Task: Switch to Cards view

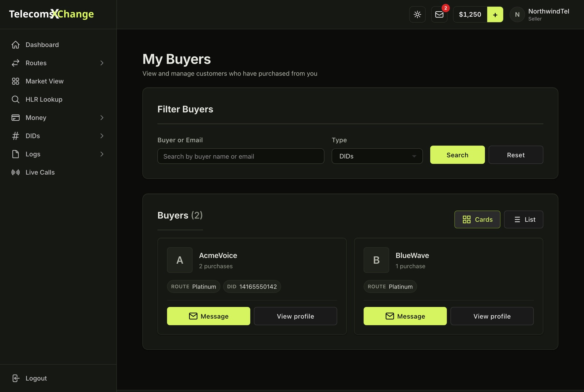Action: 477,220
